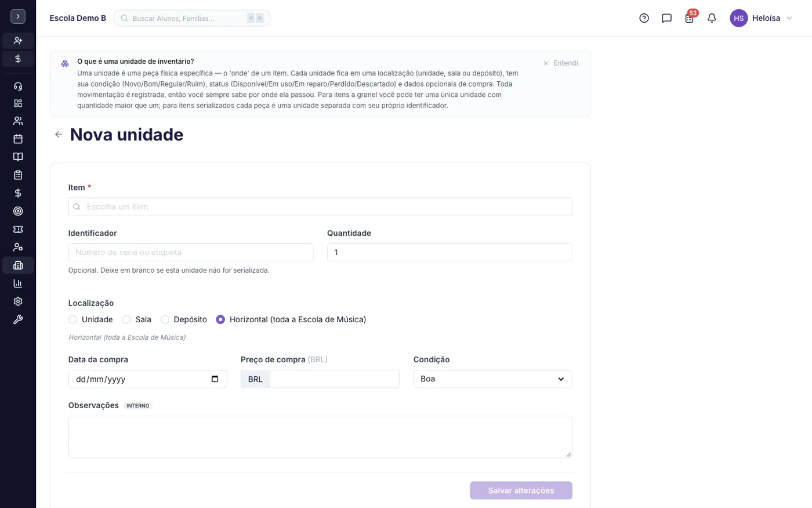Open the chat messages icon
812x508 pixels.
(666, 18)
